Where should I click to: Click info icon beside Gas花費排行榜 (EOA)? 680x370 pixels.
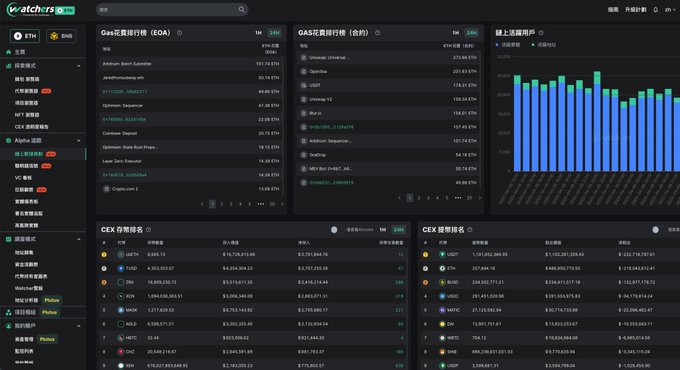click(x=180, y=33)
